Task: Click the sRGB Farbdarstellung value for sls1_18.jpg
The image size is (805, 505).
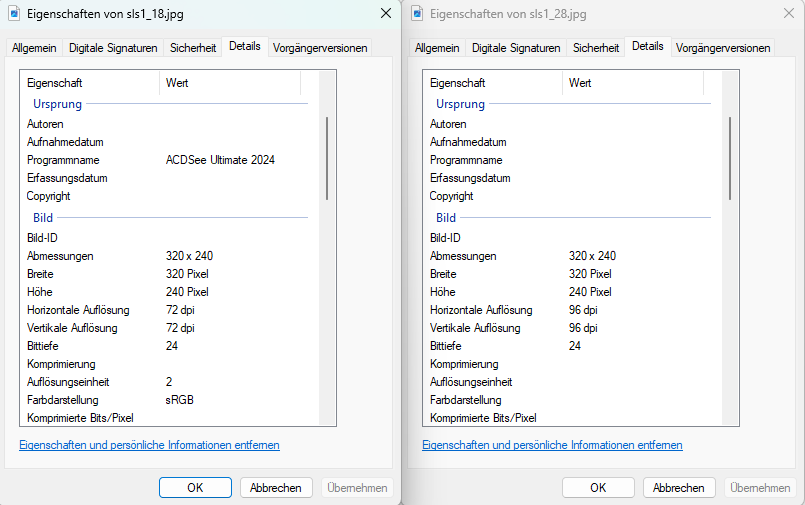Action: tap(180, 400)
